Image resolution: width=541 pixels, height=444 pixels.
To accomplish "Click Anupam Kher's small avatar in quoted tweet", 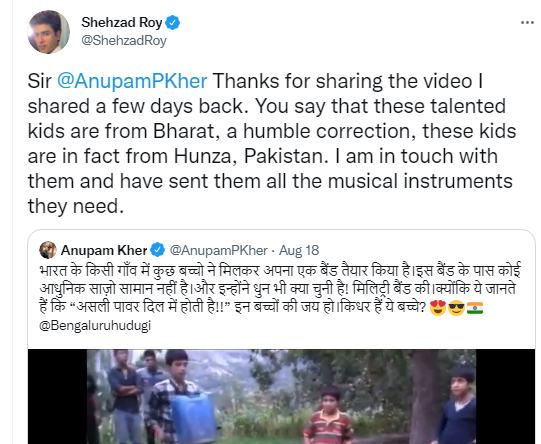I will pyautogui.click(x=48, y=250).
